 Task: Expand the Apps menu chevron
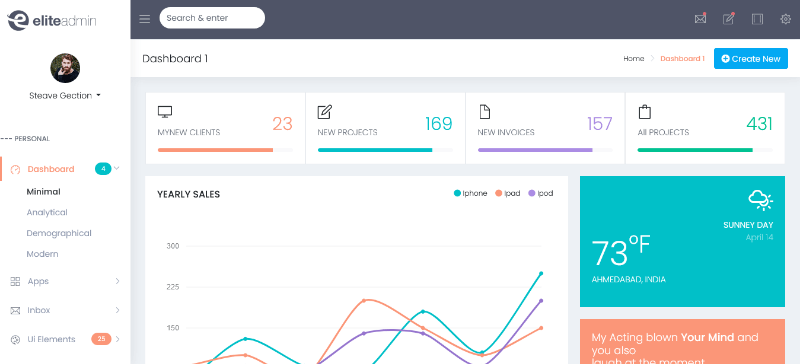117,281
